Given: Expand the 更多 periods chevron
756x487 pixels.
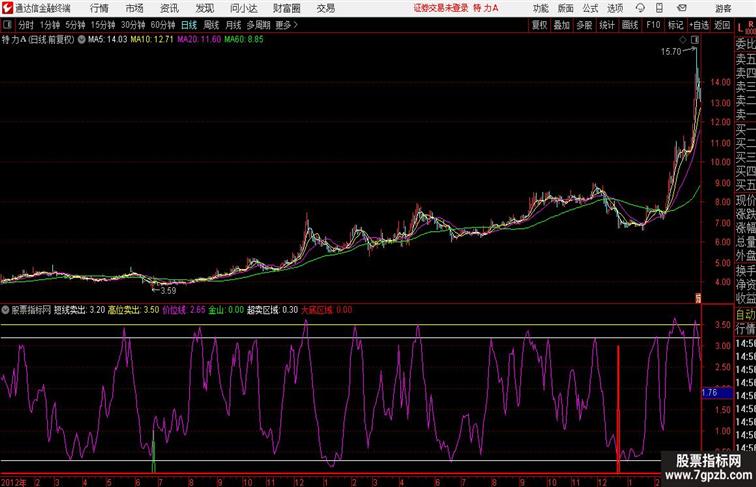Looking at the screenshot, I should [286, 25].
